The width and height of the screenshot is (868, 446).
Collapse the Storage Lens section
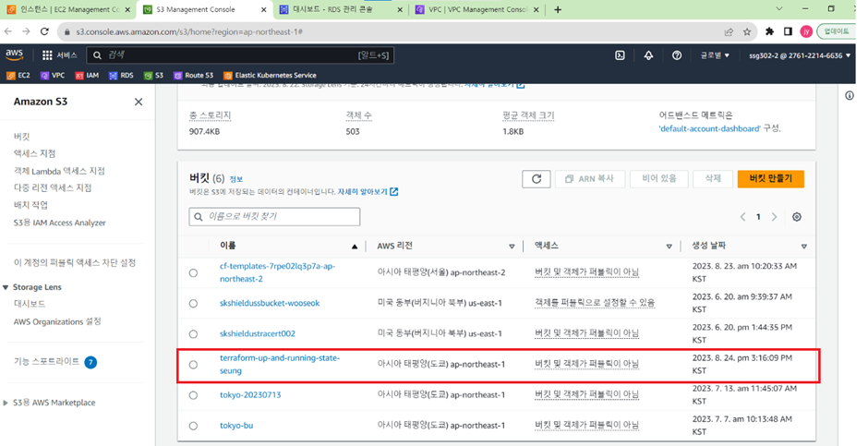coord(6,287)
